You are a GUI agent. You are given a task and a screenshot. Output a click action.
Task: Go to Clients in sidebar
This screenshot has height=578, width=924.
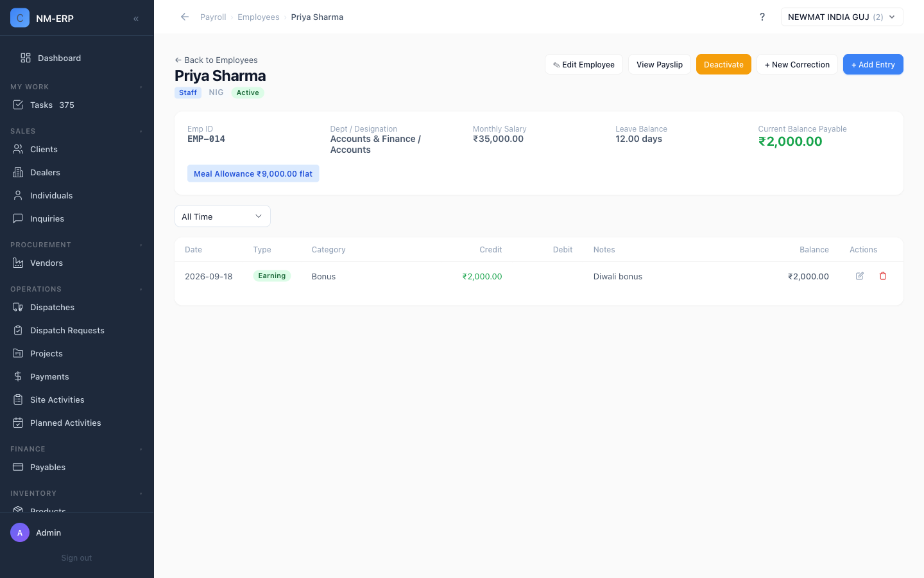77,149
